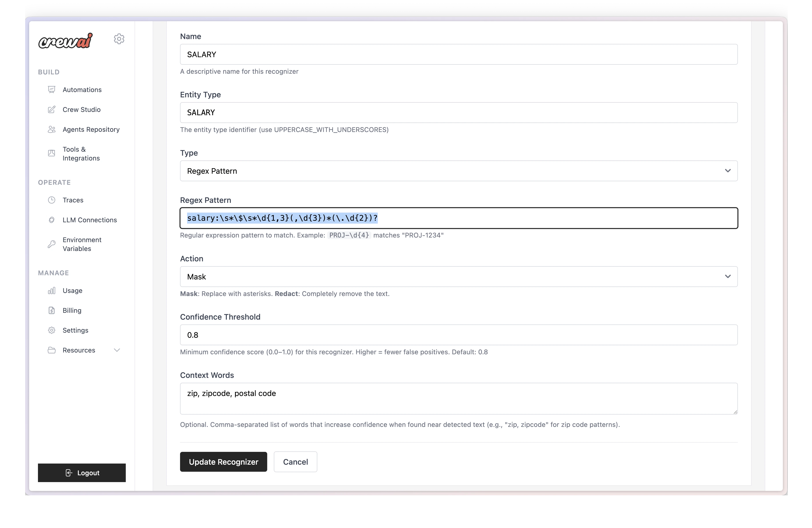The image size is (812, 528).
Task: Select the Usage chart icon
Action: 51,290
